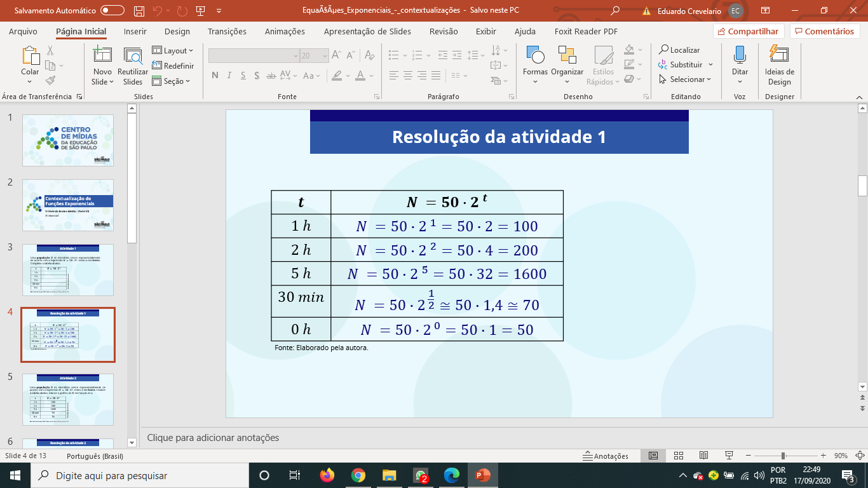Click the Compartilhar button

[x=749, y=32]
